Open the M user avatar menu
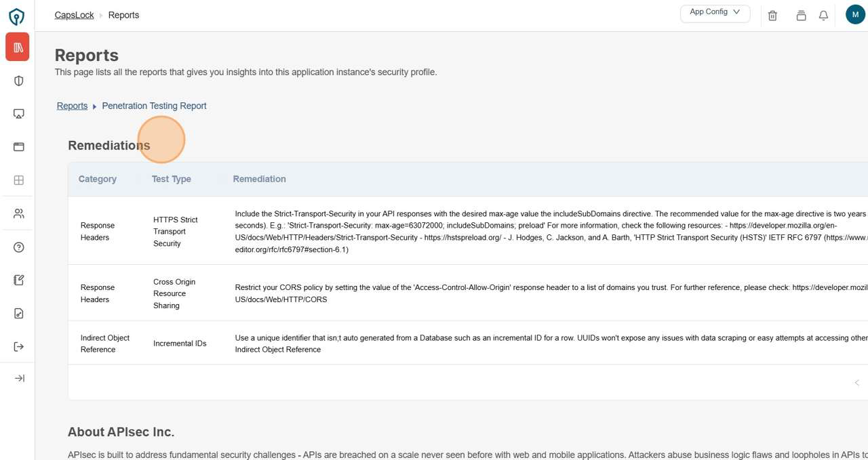The height and width of the screenshot is (460, 868). coord(855,14)
